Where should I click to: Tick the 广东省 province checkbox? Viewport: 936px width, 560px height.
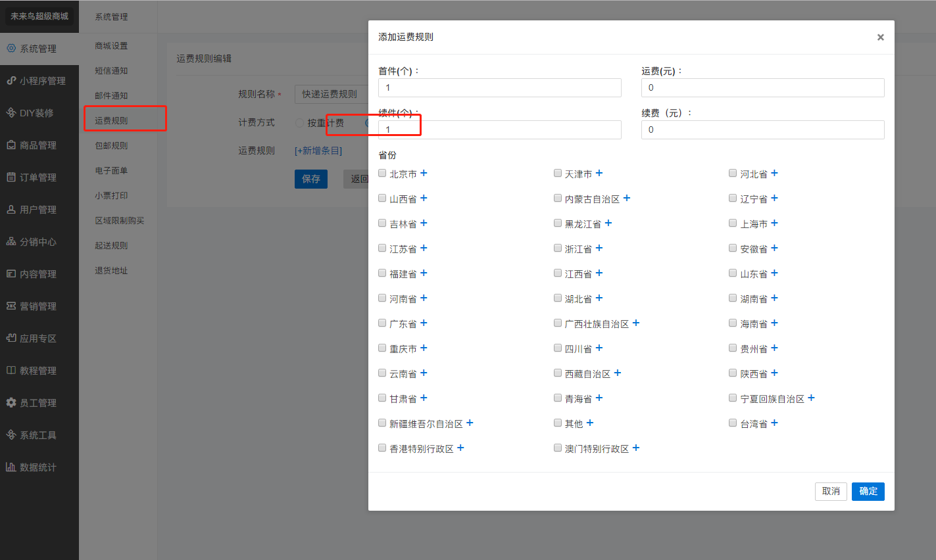[x=382, y=323]
